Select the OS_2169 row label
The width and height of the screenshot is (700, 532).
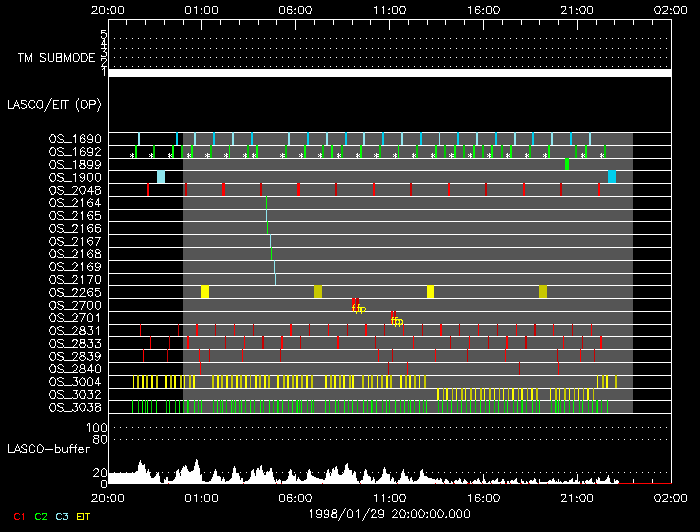click(x=75, y=267)
